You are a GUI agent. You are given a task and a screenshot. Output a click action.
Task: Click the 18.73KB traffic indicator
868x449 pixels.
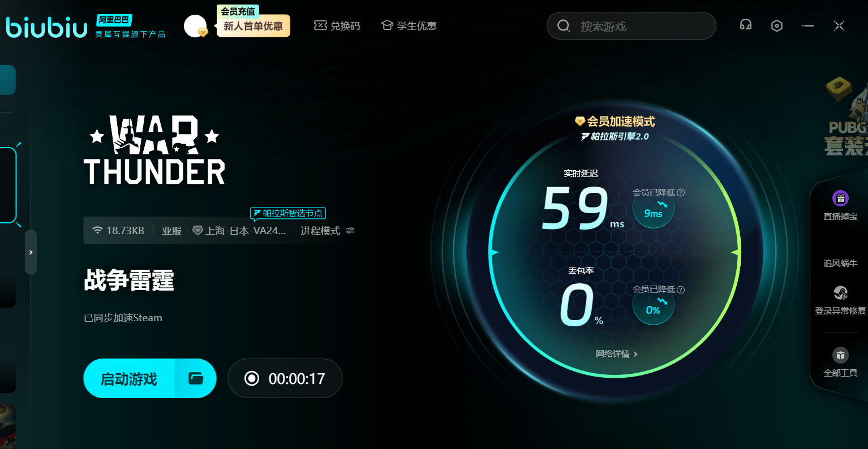coord(118,231)
